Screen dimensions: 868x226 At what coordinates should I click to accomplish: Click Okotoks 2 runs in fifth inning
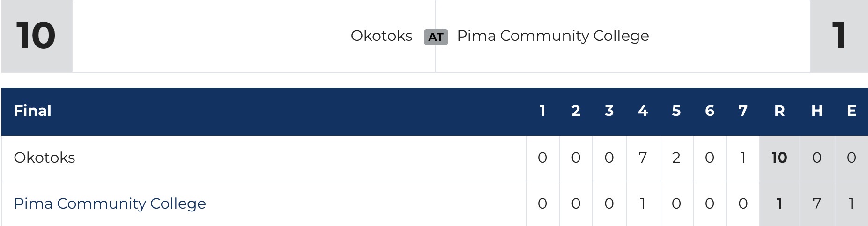point(676,158)
